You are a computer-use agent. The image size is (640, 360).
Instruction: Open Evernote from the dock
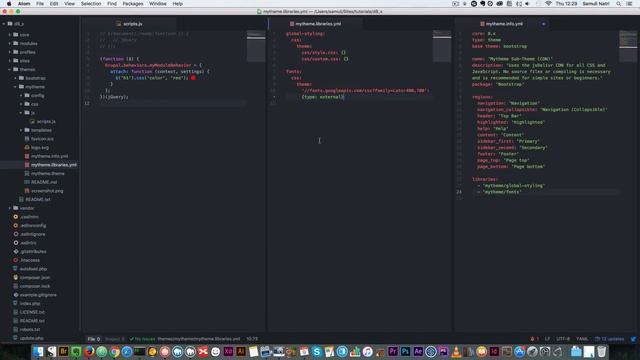pyautogui.click(x=76, y=351)
